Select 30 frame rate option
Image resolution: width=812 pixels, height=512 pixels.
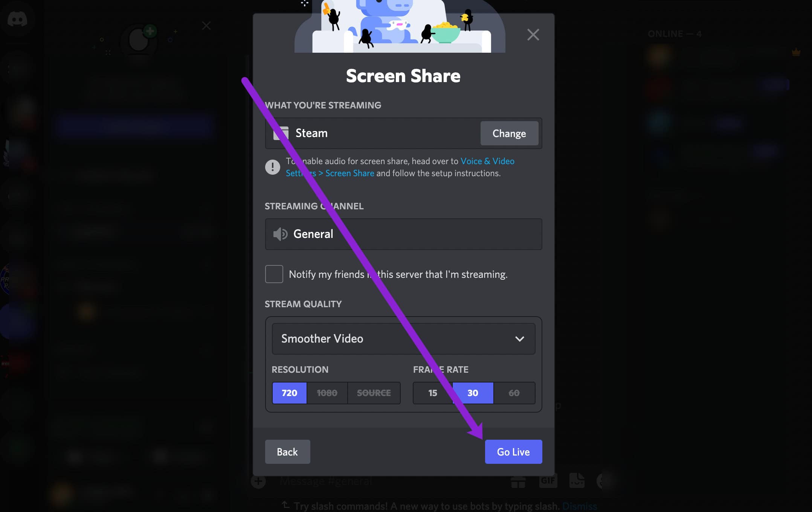tap(473, 393)
